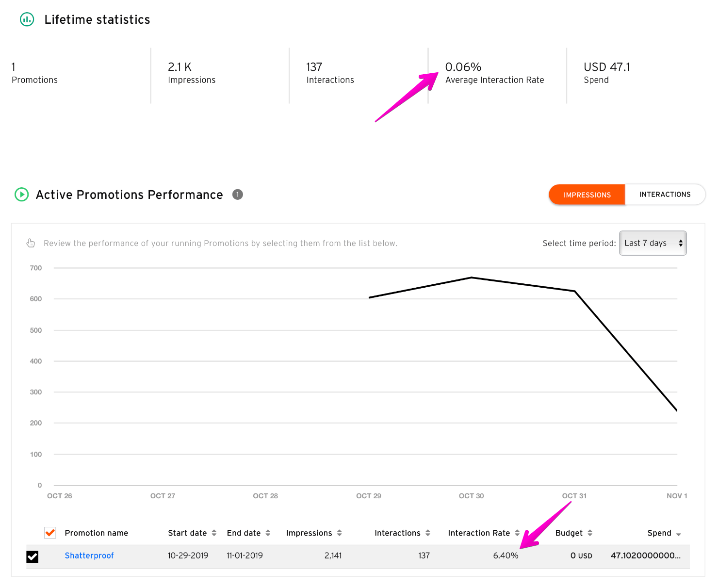Viewport: 718px width, 588px height.
Task: Sort table by End date arrows
Action: pos(268,533)
